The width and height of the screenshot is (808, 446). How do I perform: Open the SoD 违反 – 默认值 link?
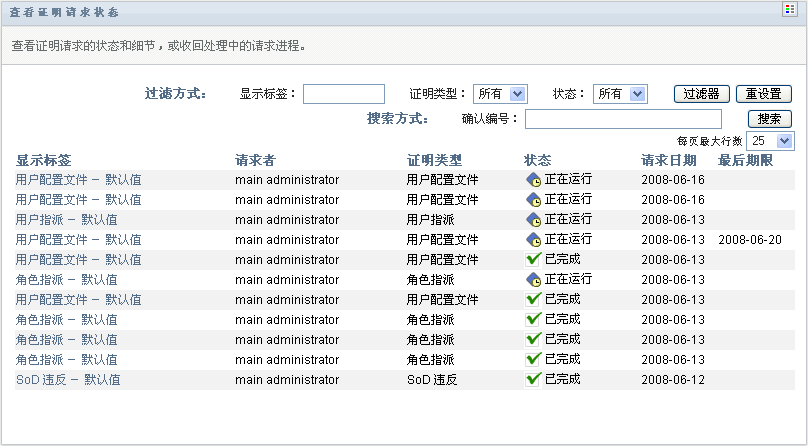68,380
